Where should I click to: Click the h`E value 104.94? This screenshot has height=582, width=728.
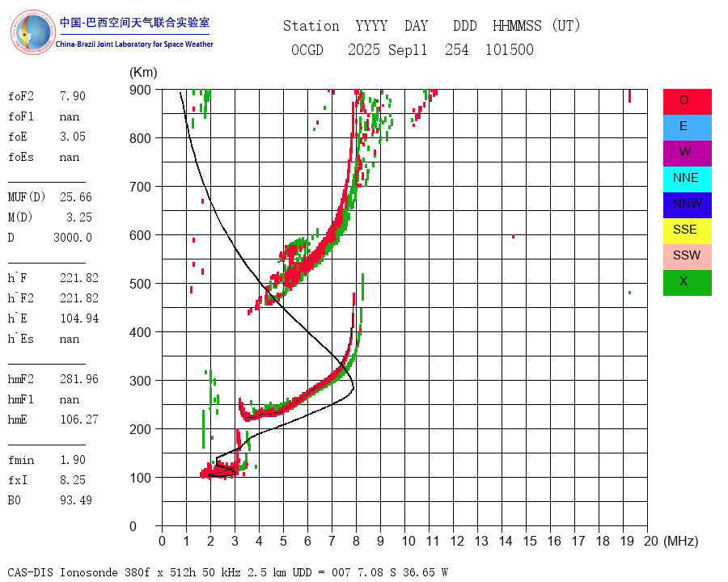[x=79, y=318]
